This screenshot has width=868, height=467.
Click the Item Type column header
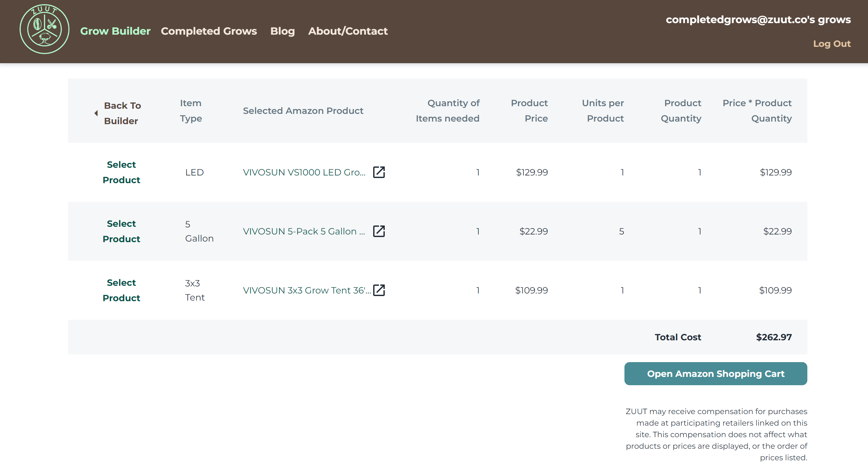pyautogui.click(x=191, y=110)
